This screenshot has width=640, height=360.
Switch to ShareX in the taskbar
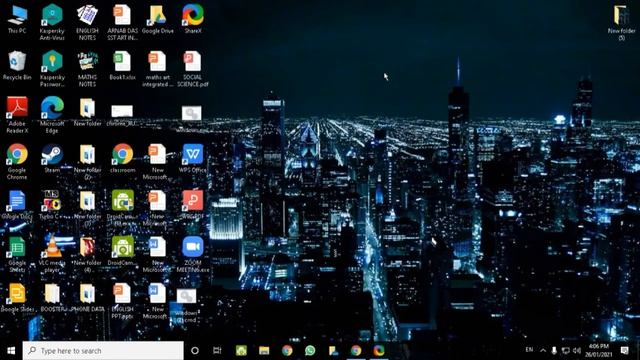pyautogui.click(x=379, y=351)
